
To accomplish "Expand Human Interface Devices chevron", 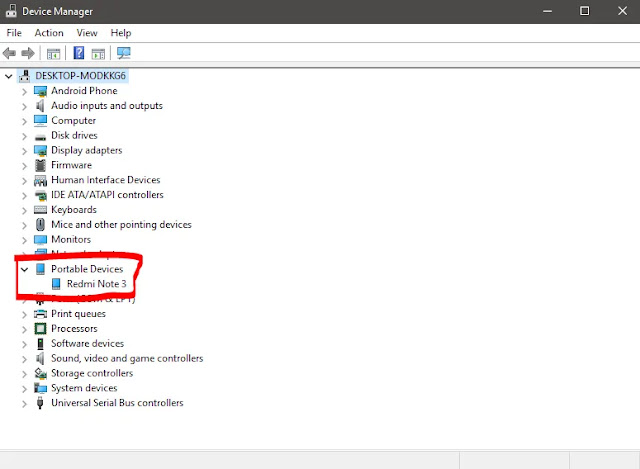I will tap(24, 181).
